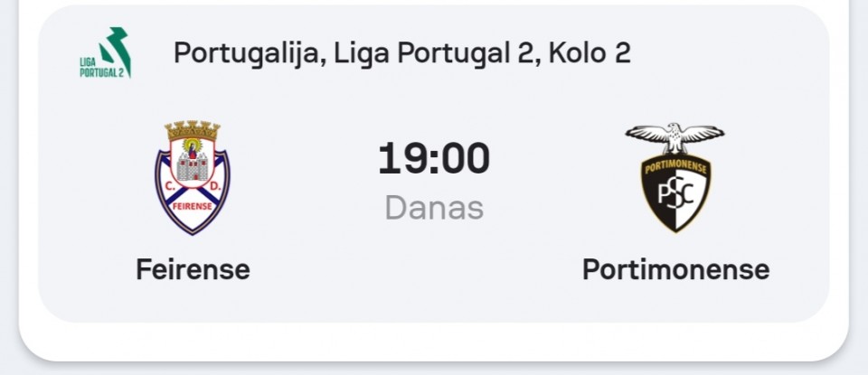Click the 19:00 kickoff time

coord(434,159)
